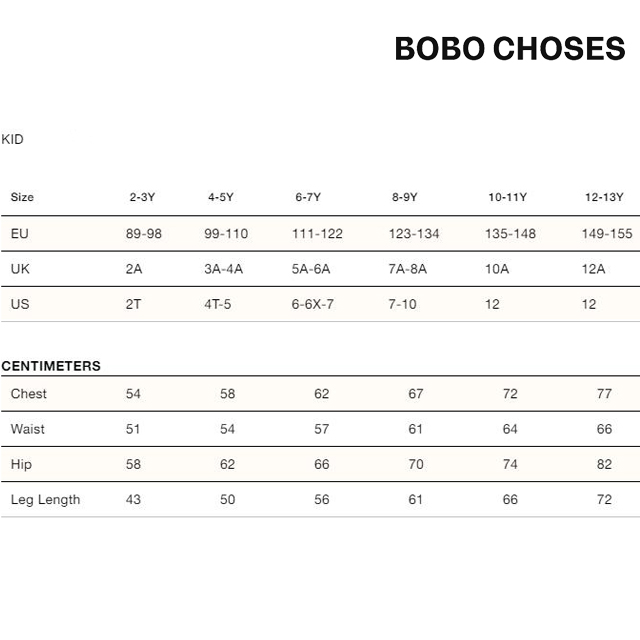This screenshot has height=640, width=640.
Task: Click the EU row label
Action: tap(19, 234)
